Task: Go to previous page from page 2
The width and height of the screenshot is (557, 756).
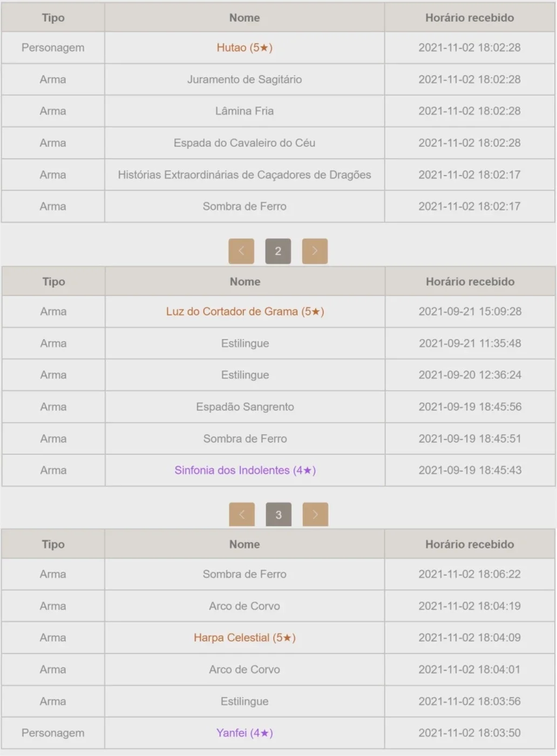Action: click(x=241, y=251)
